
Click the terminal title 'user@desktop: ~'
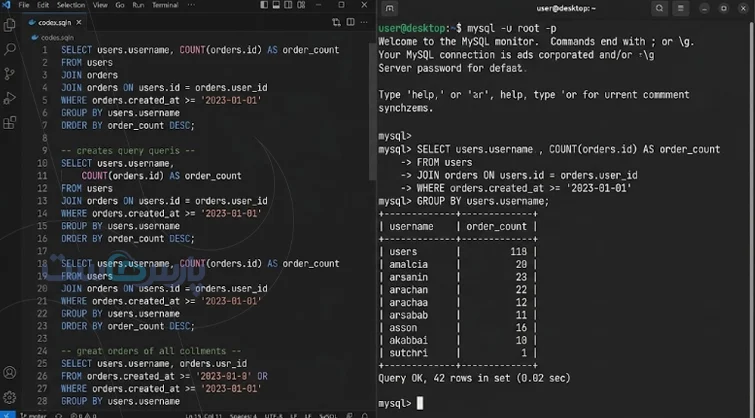coord(566,8)
